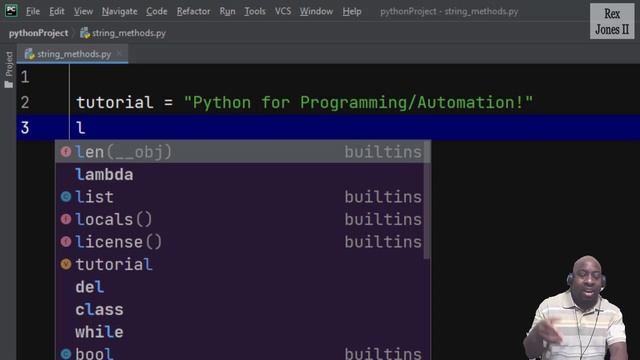Open the VCS menu
The image size is (640, 360).
[283, 11]
